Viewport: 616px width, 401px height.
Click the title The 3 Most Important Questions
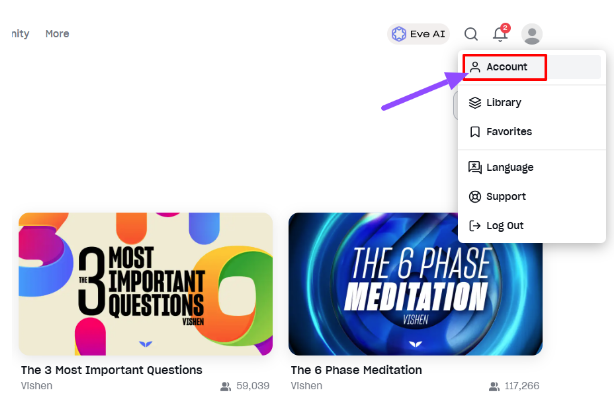click(112, 370)
